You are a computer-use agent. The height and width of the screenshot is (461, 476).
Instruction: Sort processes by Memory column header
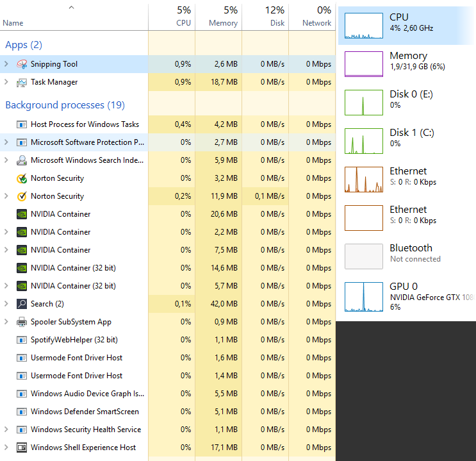click(218, 17)
